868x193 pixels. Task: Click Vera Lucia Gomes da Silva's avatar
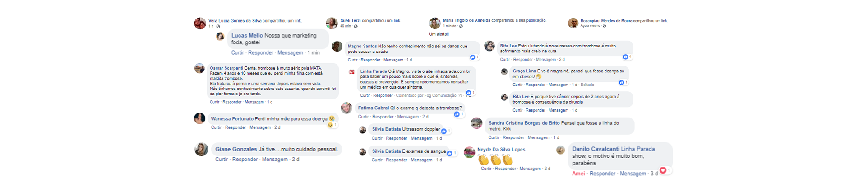[200, 24]
